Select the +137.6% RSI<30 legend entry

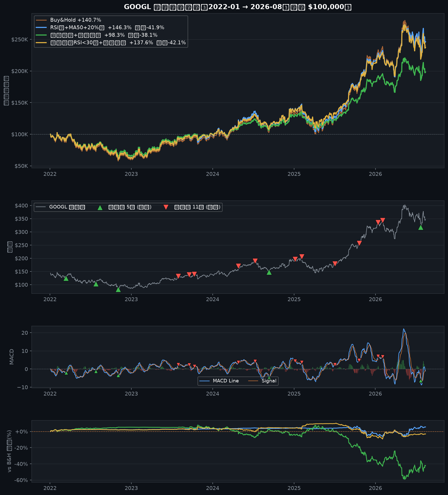111,43
